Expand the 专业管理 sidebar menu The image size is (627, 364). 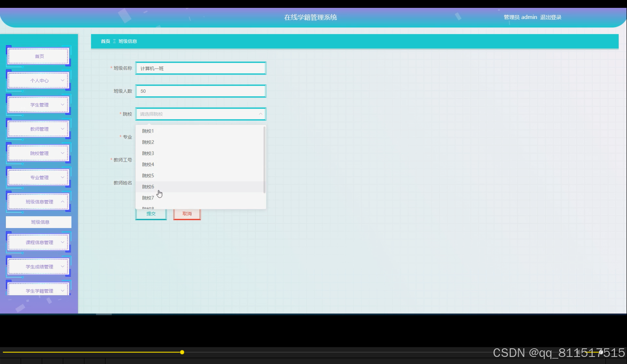tap(39, 177)
